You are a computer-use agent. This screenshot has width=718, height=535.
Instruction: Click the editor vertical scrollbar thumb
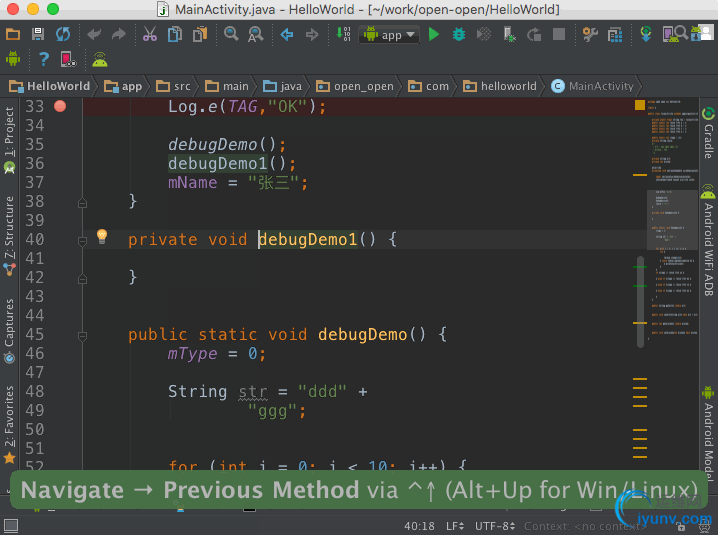click(640, 302)
